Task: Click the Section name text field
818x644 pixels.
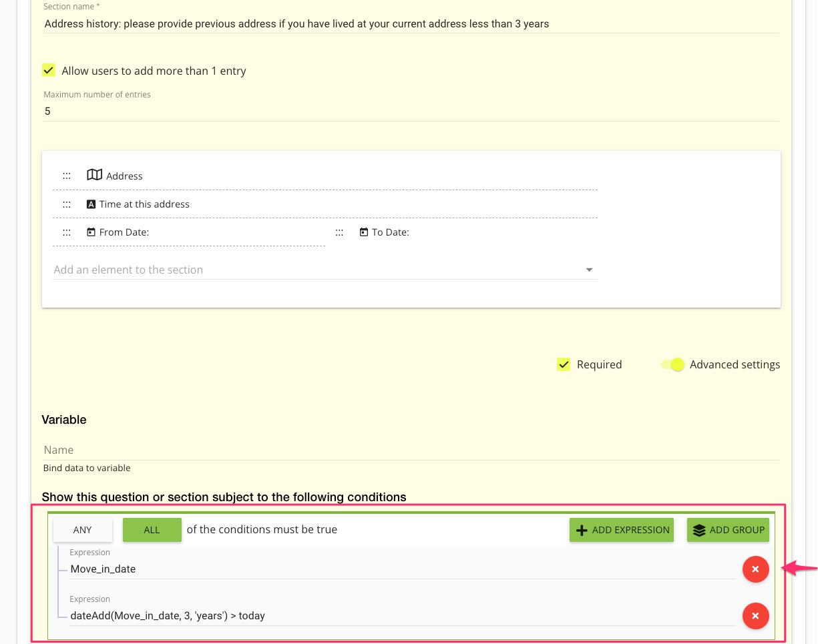Action: click(410, 24)
